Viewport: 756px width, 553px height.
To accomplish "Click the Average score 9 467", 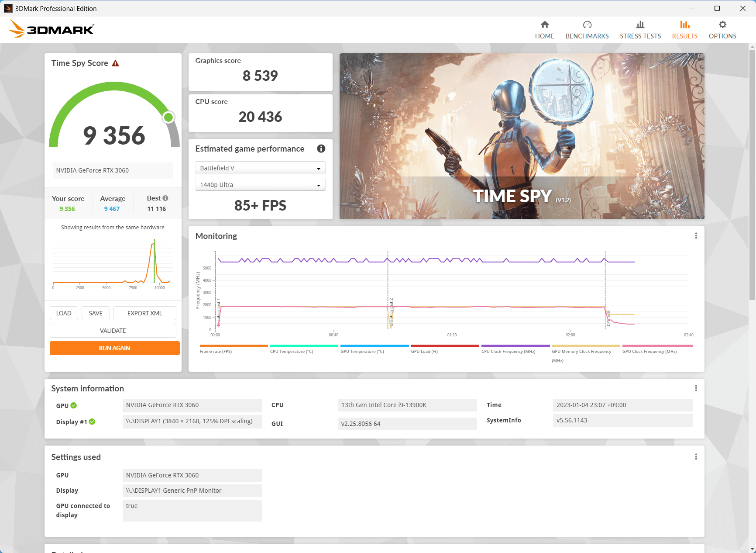I will point(112,209).
